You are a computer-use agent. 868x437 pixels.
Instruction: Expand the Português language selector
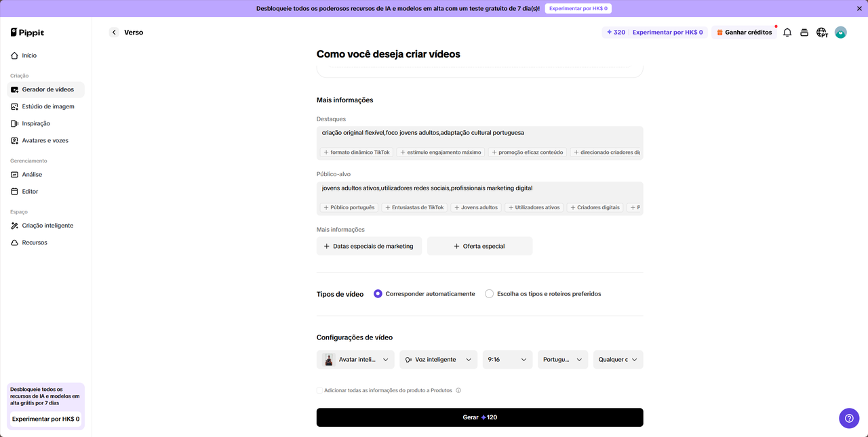pos(563,359)
